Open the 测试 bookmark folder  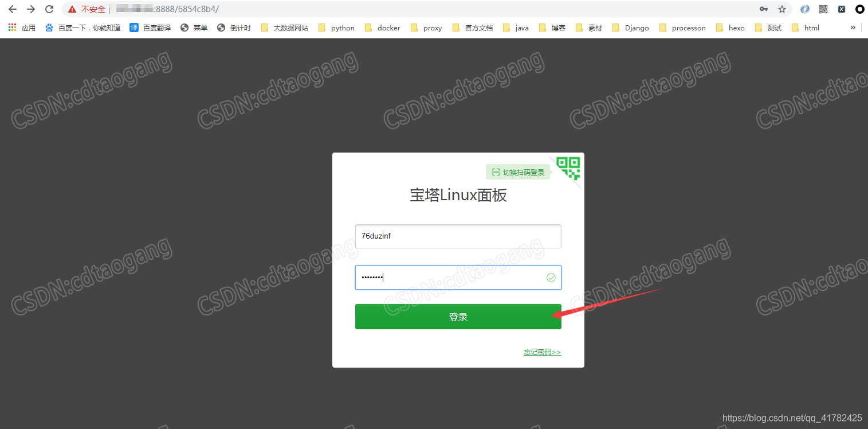768,28
